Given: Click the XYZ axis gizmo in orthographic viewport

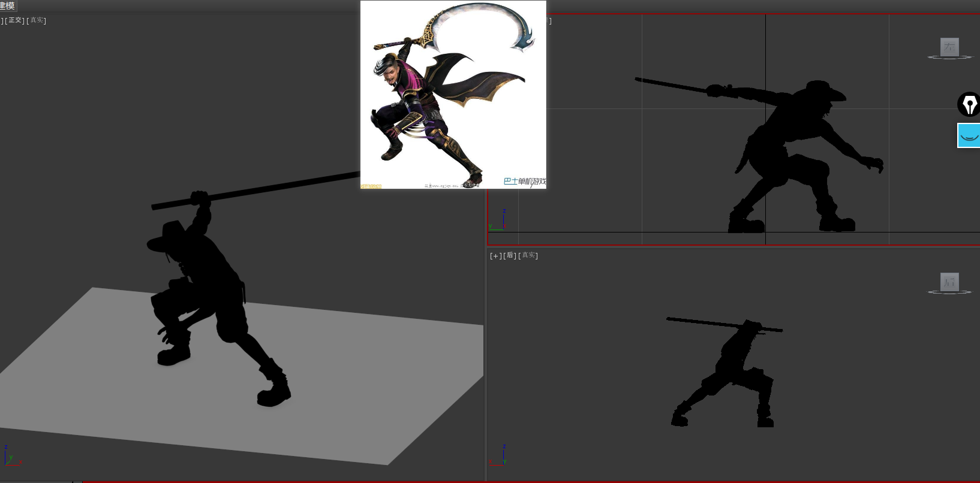Looking at the screenshot, I should point(11,457).
